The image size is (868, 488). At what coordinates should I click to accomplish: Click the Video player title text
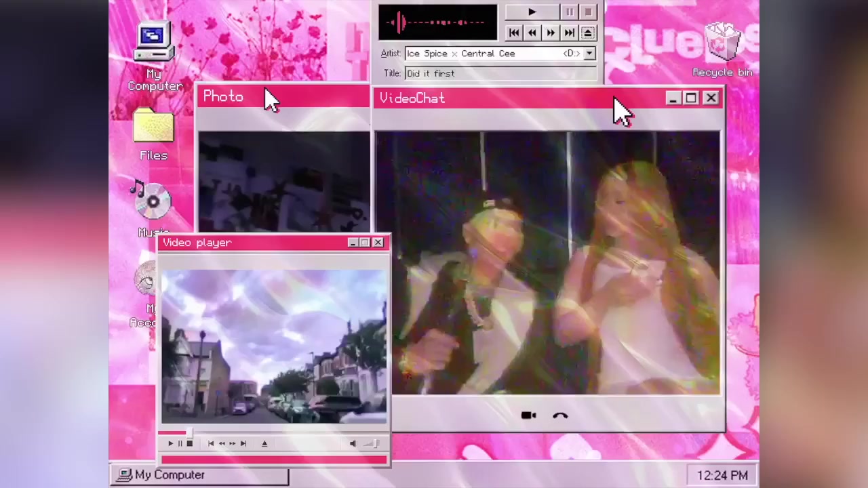197,243
